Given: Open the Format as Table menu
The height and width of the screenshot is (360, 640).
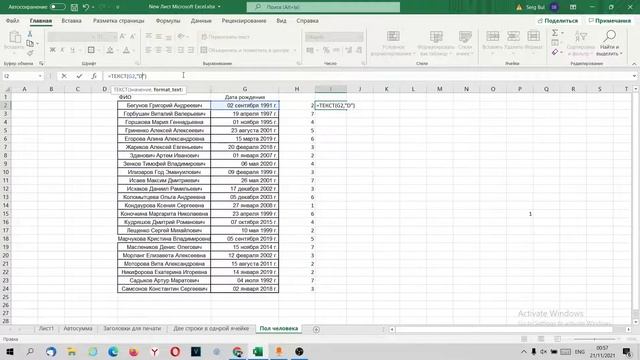Looking at the screenshot, I should (436, 43).
